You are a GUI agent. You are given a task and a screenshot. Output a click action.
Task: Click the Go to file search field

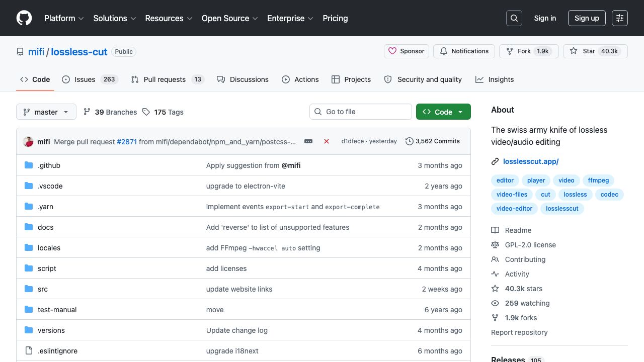360,112
